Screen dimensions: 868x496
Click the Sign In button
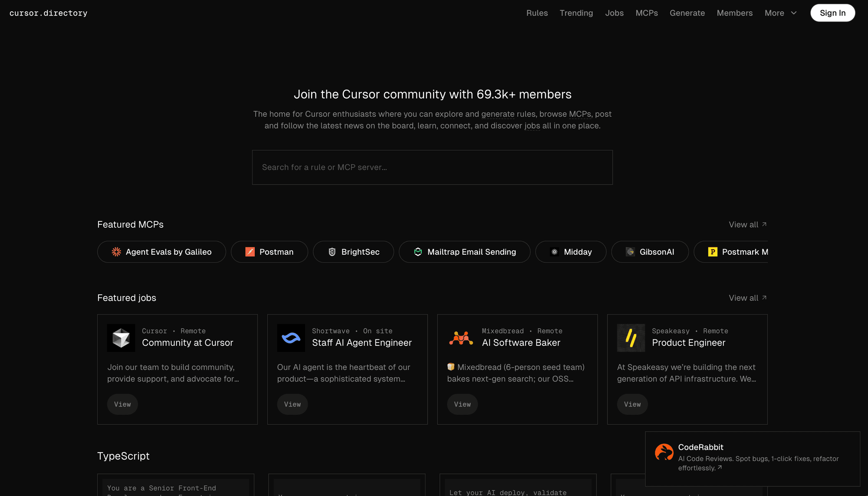[x=832, y=13]
